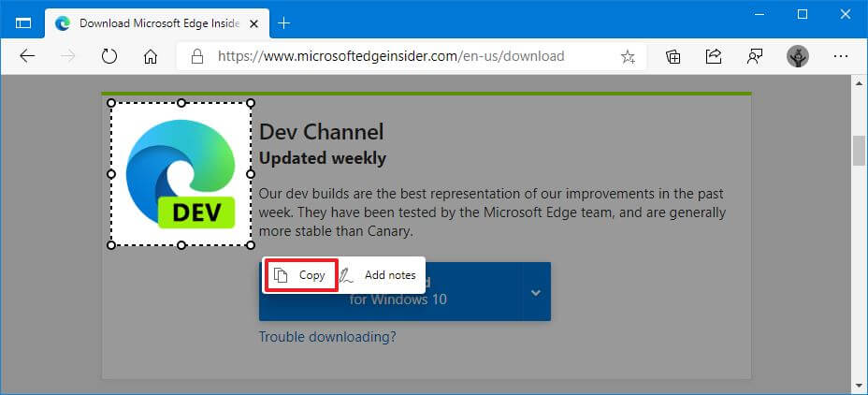Screen dimensions: 868x395
Task: Click the vertical scrollbar thumb
Action: click(x=860, y=150)
